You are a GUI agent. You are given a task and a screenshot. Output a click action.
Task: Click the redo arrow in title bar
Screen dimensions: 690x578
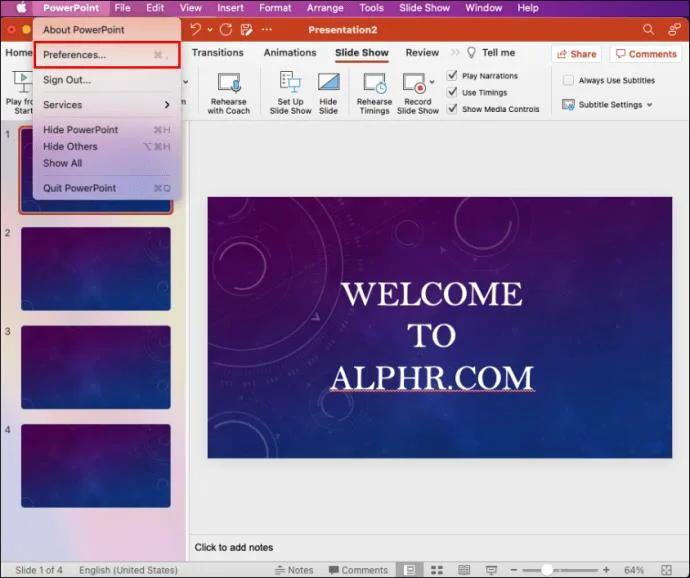226,30
